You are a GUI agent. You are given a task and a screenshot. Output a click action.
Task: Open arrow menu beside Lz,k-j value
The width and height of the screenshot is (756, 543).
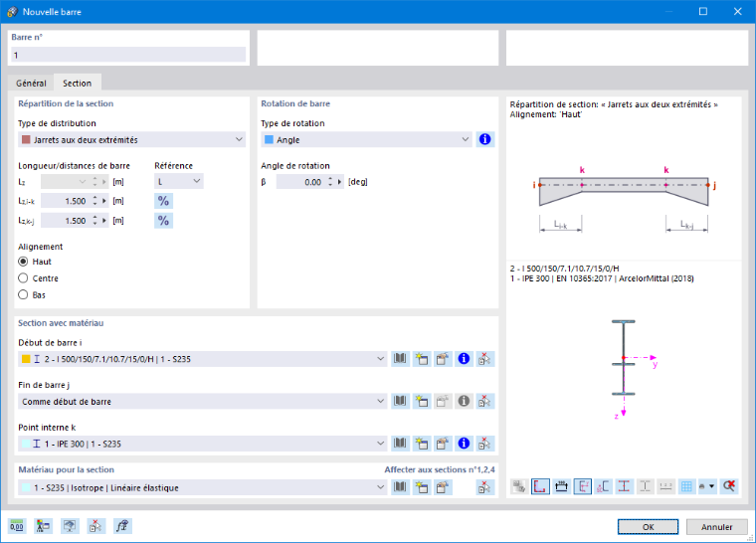coord(104,221)
